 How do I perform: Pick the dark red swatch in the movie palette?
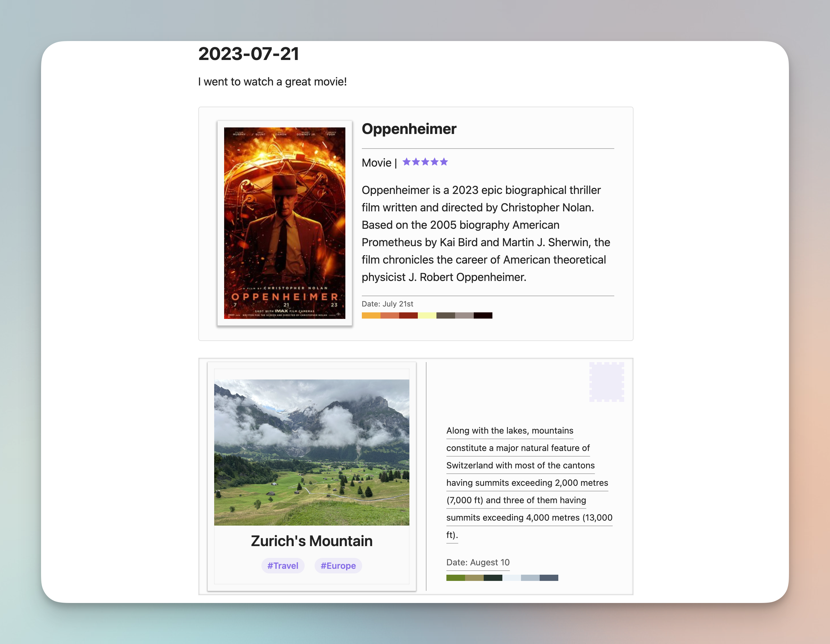point(408,315)
